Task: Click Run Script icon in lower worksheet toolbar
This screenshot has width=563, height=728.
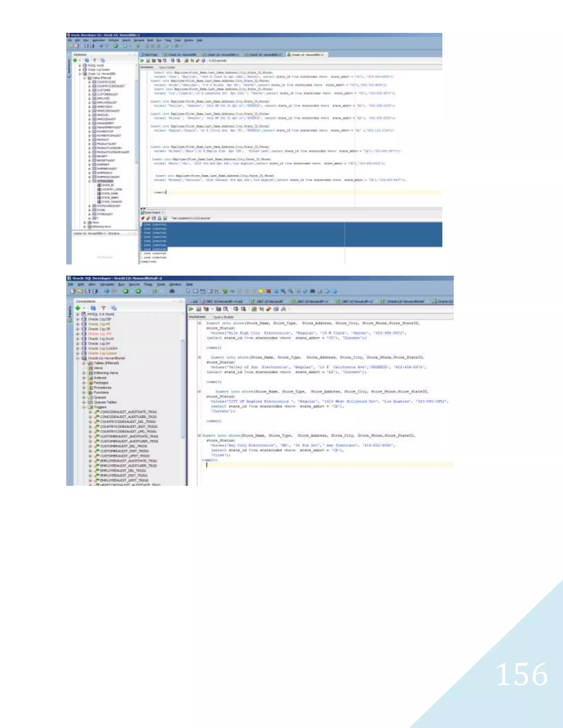Action: click(198, 309)
